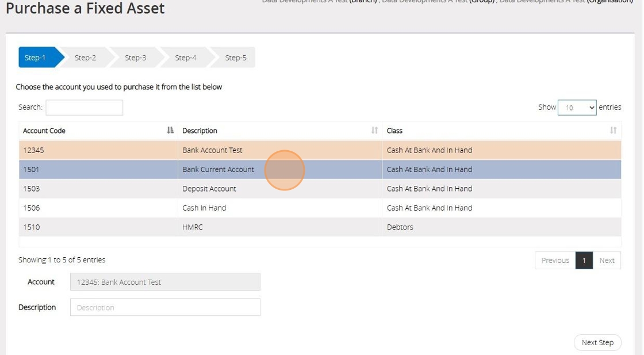
Task: Jump to the Step-4 tab
Action: click(x=185, y=58)
